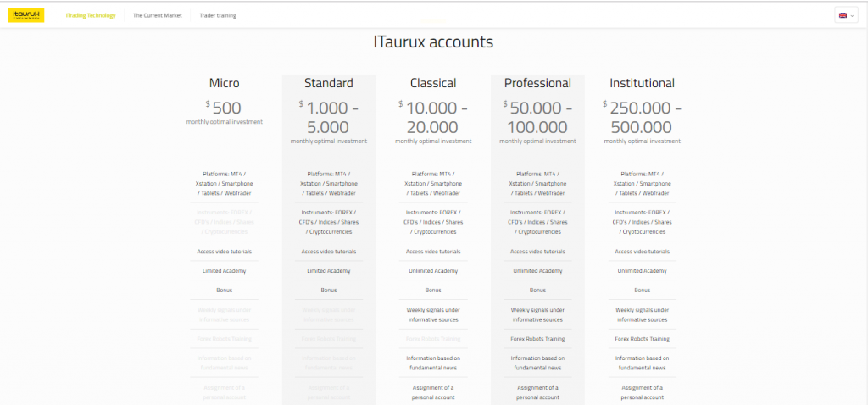Open The Current Market menu
The width and height of the screenshot is (868, 405).
coord(157,15)
